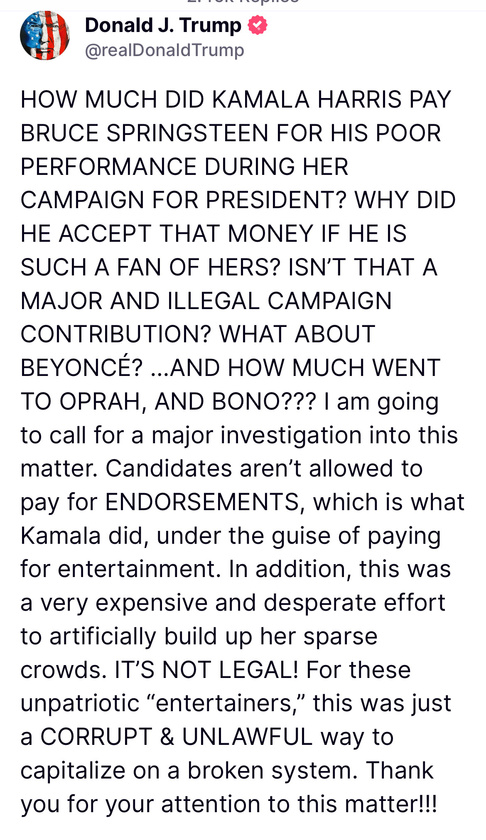
Task: Click the words 'sparse' before crowds
Action: (x=340, y=636)
